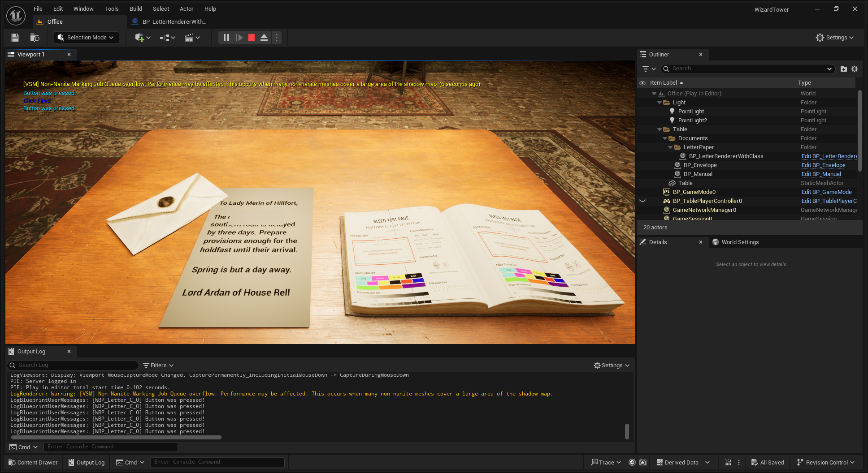Close the Output Log tab
Screen dimensions: 868x473
[x=69, y=352]
